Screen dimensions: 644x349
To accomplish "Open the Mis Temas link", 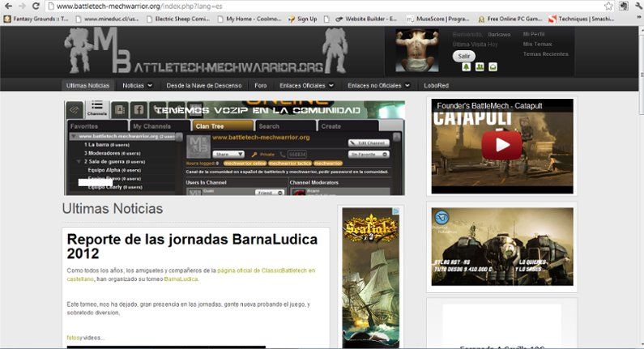I will pos(538,44).
